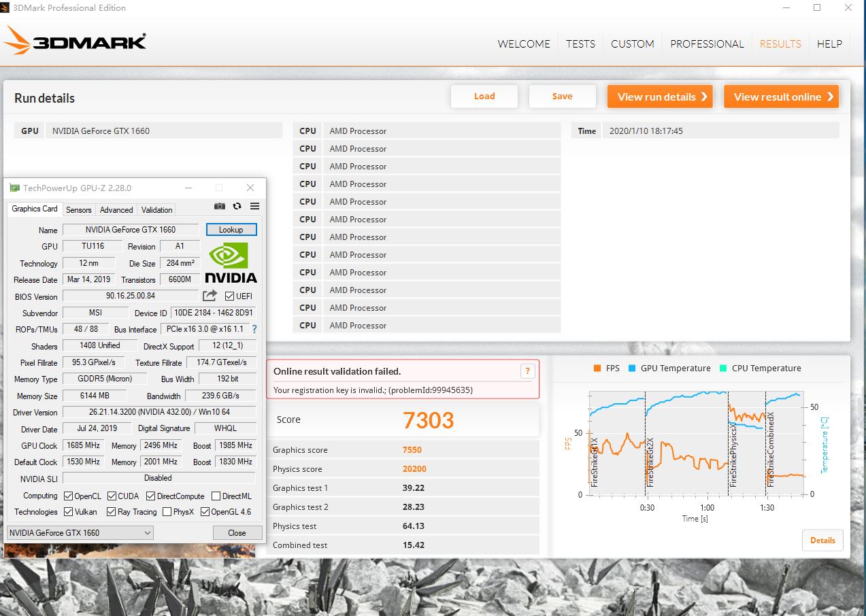Click the 3DMark logo
Viewport: 866px width, 616px height.
[x=76, y=41]
